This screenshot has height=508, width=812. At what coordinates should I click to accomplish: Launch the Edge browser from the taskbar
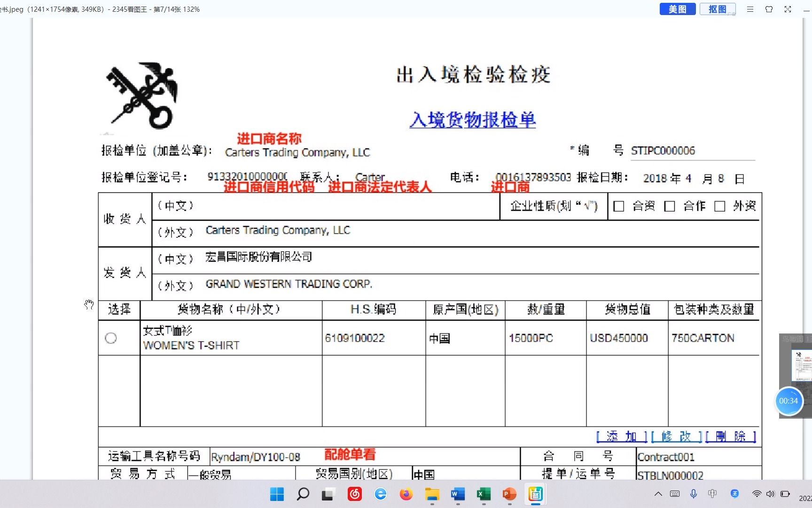(380, 494)
